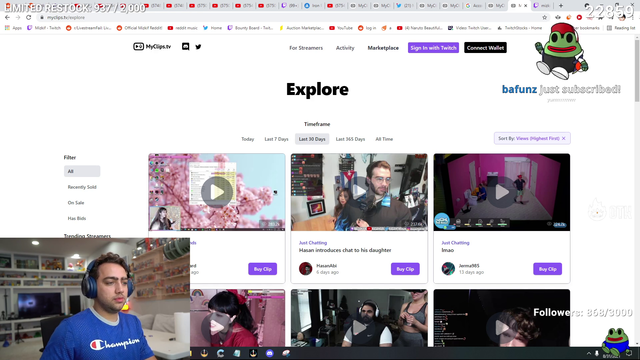Open the notification center icon in the taskbar
The width and height of the screenshot is (640, 360).
(629, 353)
